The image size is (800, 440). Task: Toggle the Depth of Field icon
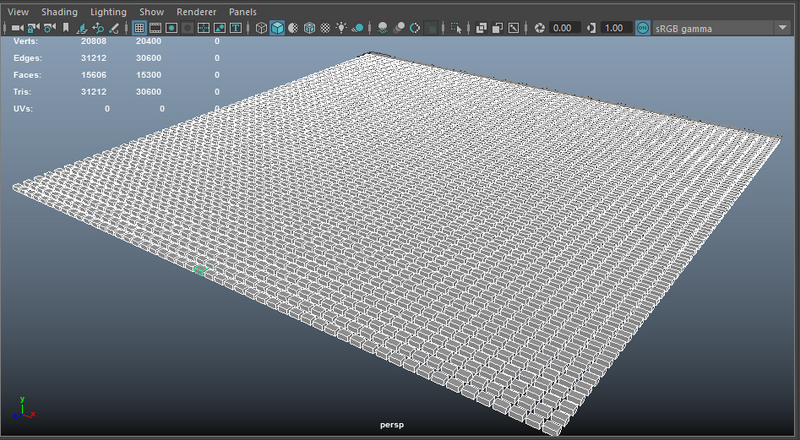431,28
